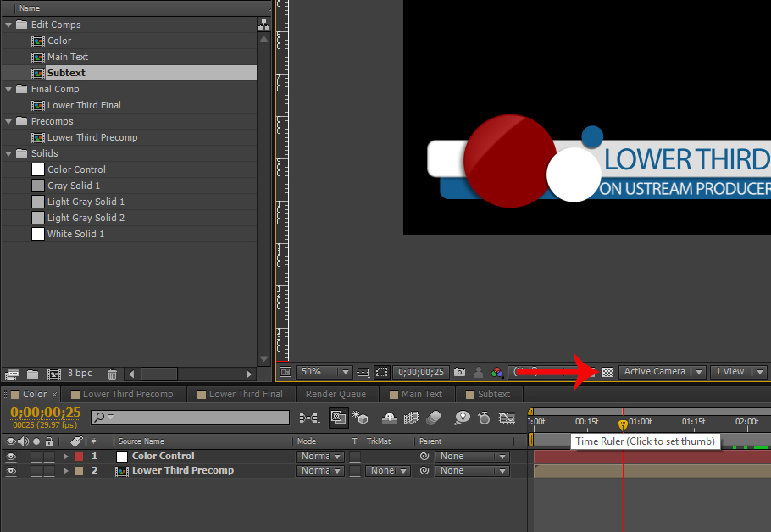The image size is (771, 532).
Task: Click the Lock column header icon
Action: [x=49, y=441]
